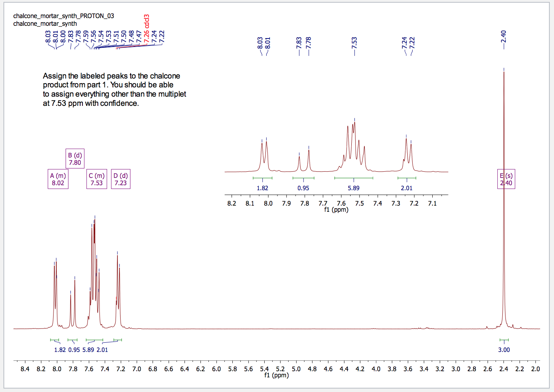Click the 1.82 integral value in the inset

(263, 188)
